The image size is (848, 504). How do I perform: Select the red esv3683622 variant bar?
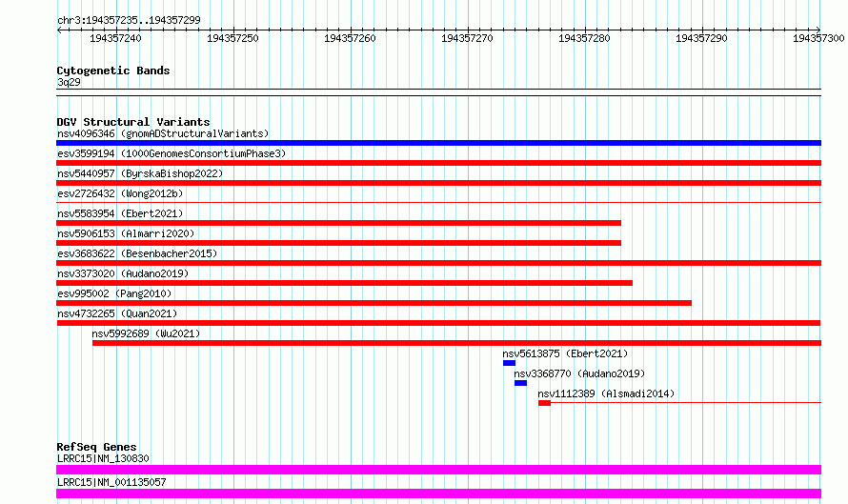point(438,263)
